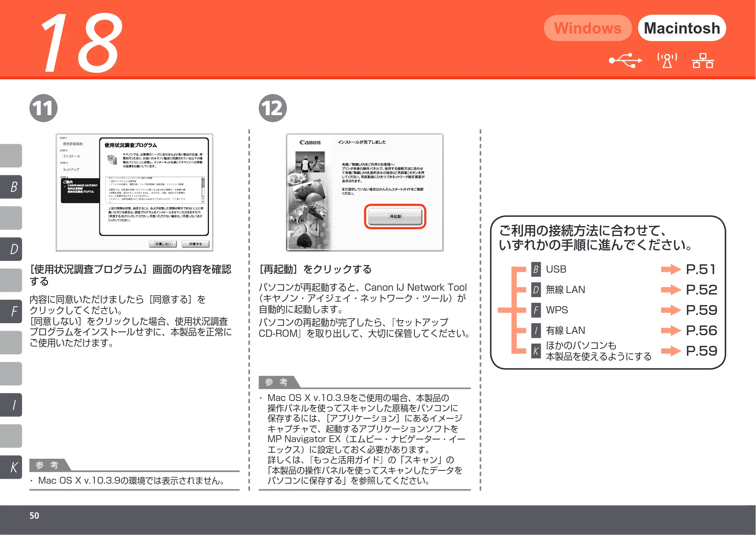756x535 pixels.
Task: Click the wired LAN network icon in header
Action: [x=703, y=60]
